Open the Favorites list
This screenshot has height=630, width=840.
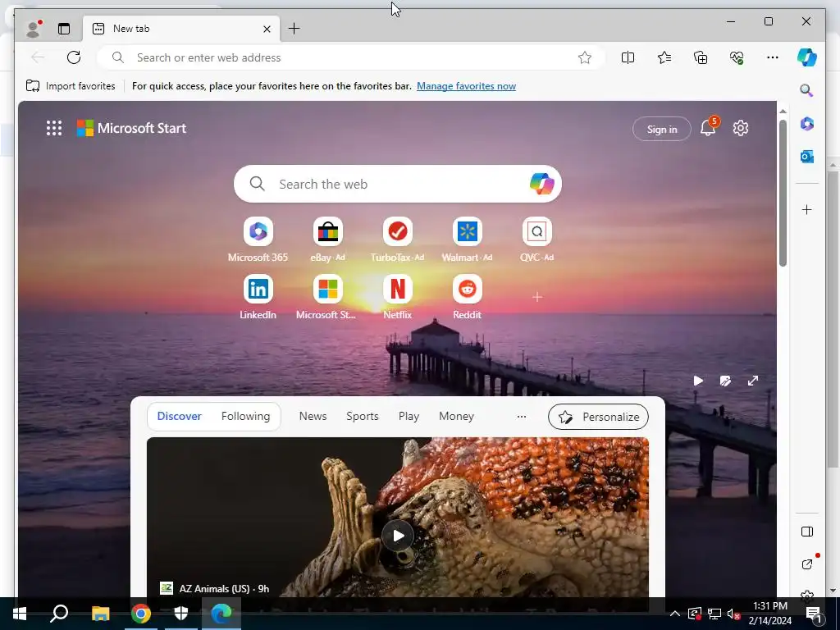tap(664, 57)
